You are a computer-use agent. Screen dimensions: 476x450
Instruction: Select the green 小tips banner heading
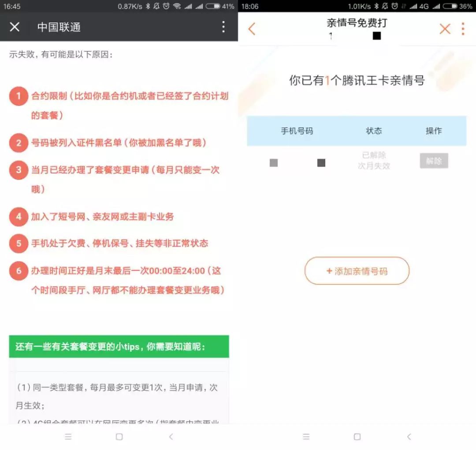click(x=119, y=347)
